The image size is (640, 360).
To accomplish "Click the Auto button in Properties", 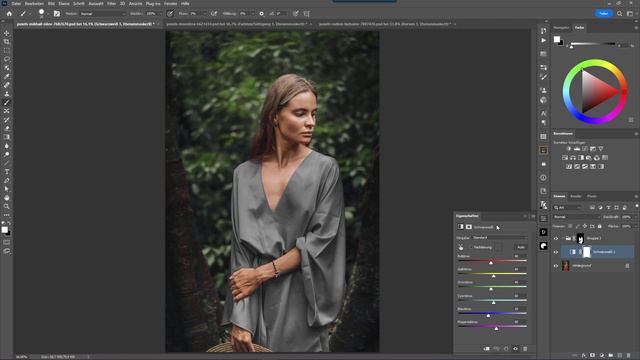I will tap(521, 247).
